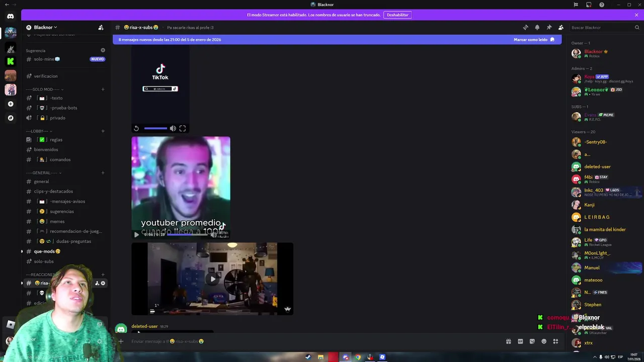Open LEIRBAG member entry
This screenshot has width=644, height=362.
[605, 217]
